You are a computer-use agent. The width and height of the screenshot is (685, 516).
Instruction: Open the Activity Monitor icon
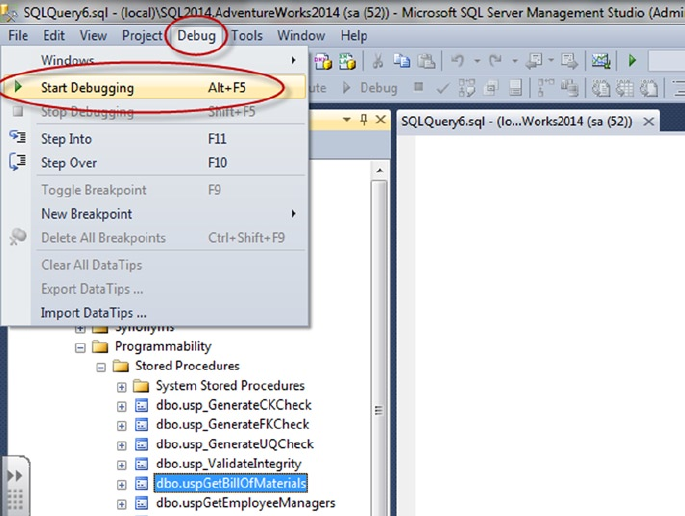click(x=601, y=61)
